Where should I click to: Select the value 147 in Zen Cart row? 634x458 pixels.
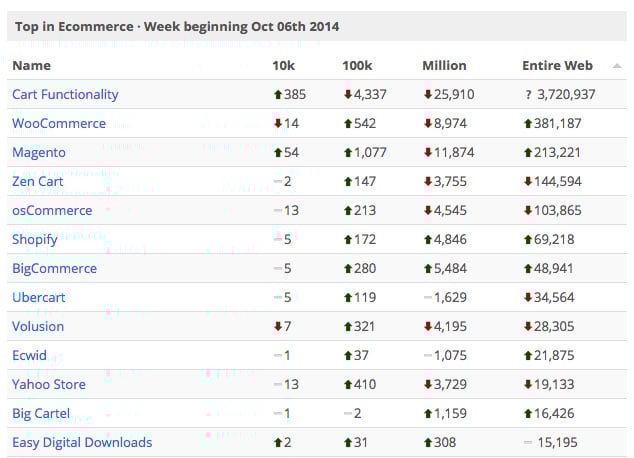click(x=365, y=182)
